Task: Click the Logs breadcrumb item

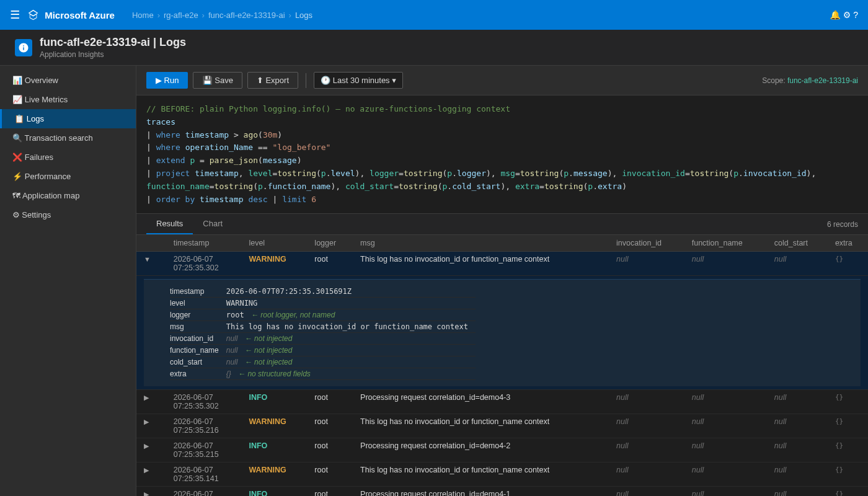Action: pos(304,15)
